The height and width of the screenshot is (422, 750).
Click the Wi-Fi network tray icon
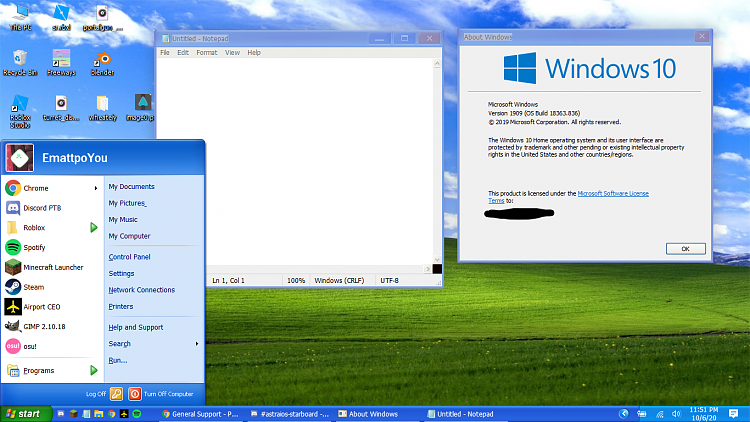(660, 414)
